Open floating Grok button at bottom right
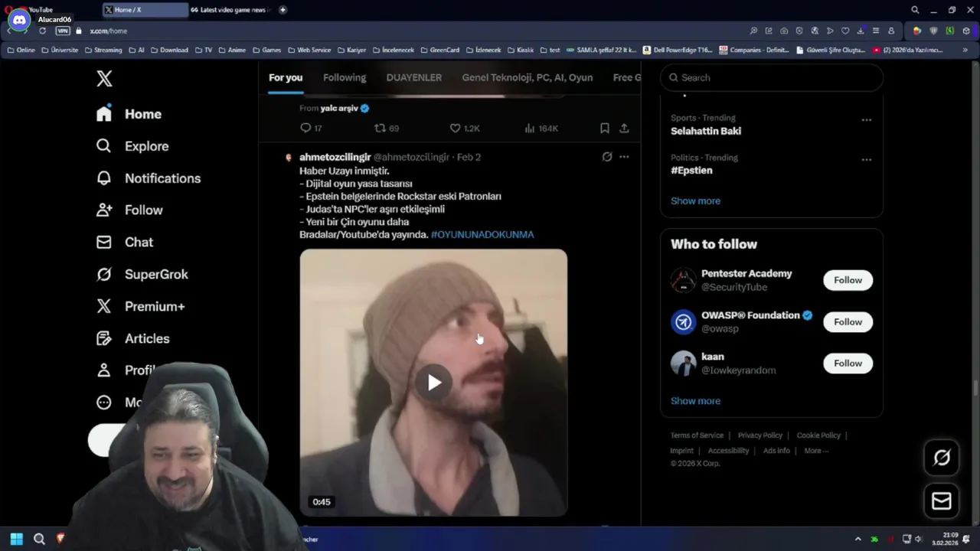This screenshot has height=551, width=980. pyautogui.click(x=942, y=458)
